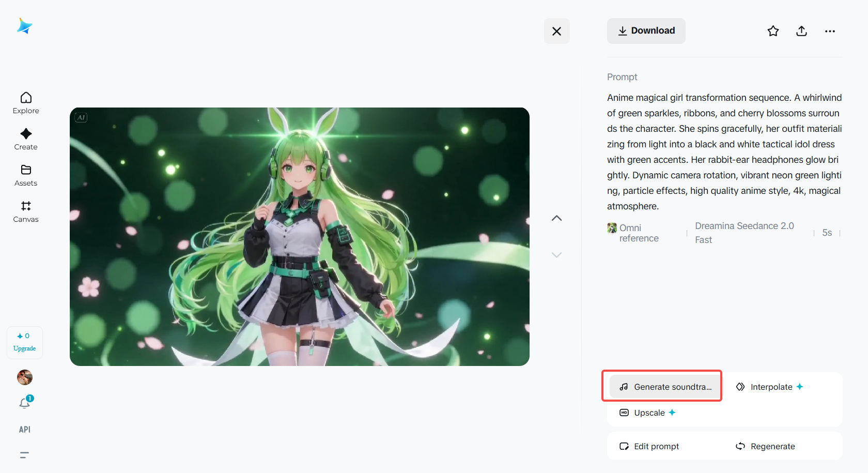This screenshot has height=473, width=868.
Task: Go to the Create section
Action: (x=26, y=139)
